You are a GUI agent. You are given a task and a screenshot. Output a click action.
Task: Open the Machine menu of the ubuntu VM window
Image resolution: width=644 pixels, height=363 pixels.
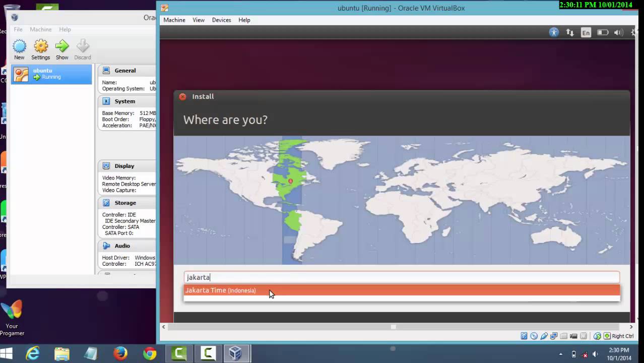click(x=174, y=20)
